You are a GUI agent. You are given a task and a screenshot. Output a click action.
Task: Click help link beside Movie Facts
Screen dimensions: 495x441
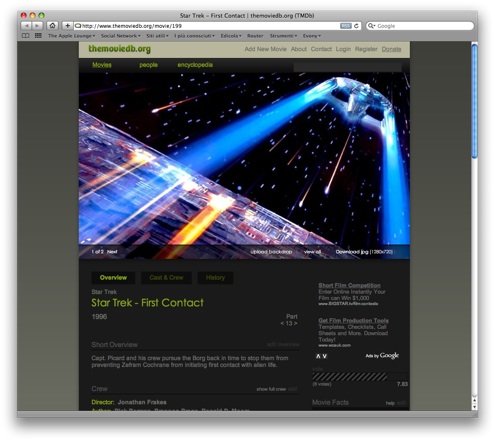390,403
